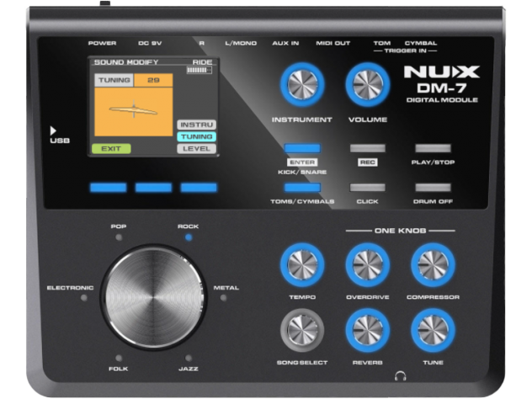The width and height of the screenshot is (532, 399).
Task: Tap the PLAY/STOP button
Action: (433, 148)
